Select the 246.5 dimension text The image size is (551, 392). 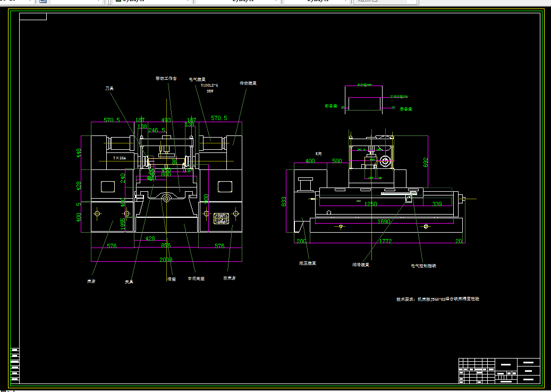tap(157, 130)
